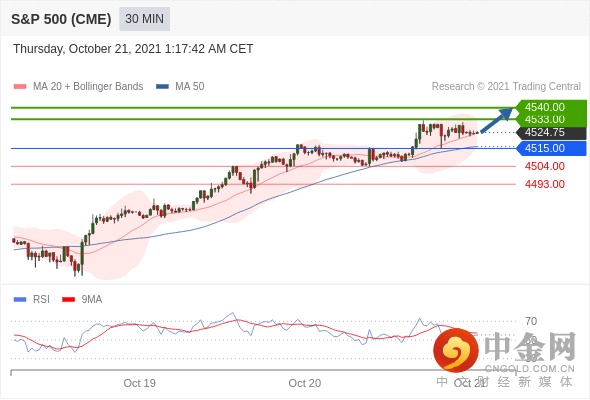The image size is (590, 400).
Task: Click the RSI legend label
Action: (41, 300)
